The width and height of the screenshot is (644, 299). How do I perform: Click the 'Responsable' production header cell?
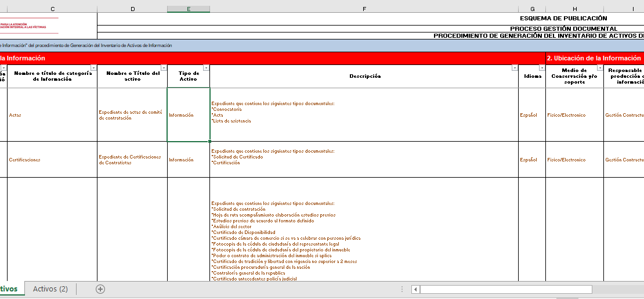point(624,76)
